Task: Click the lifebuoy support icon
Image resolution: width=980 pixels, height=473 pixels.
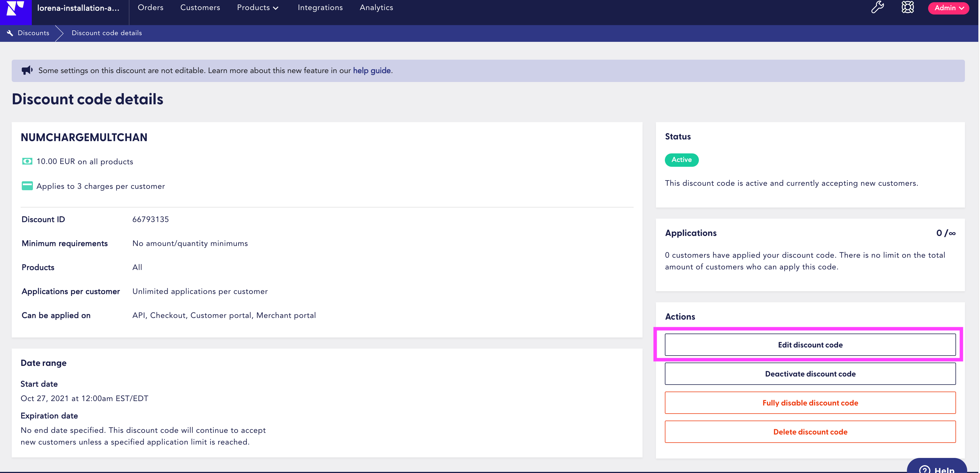Action: pyautogui.click(x=907, y=7)
